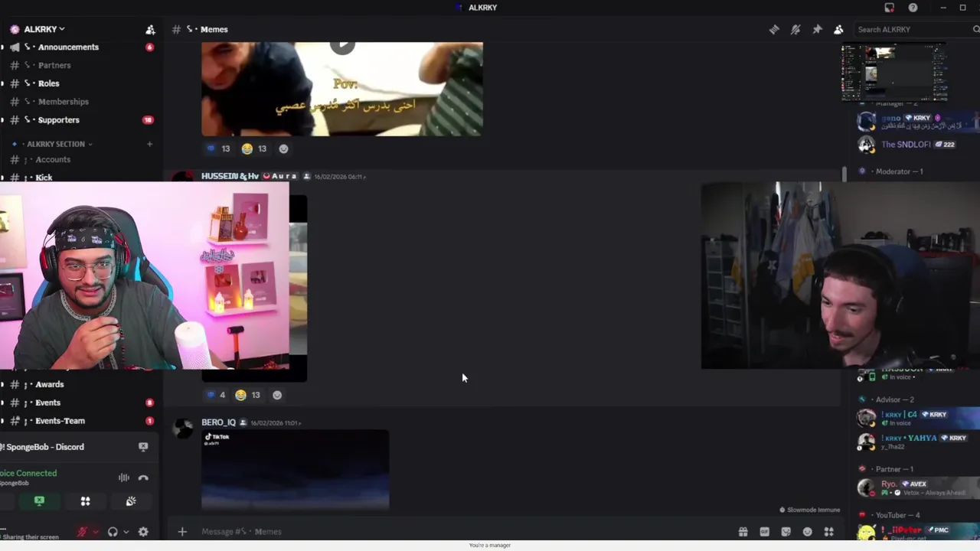The image size is (980, 551).
Task: Open the sticker picker
Action: click(x=786, y=532)
